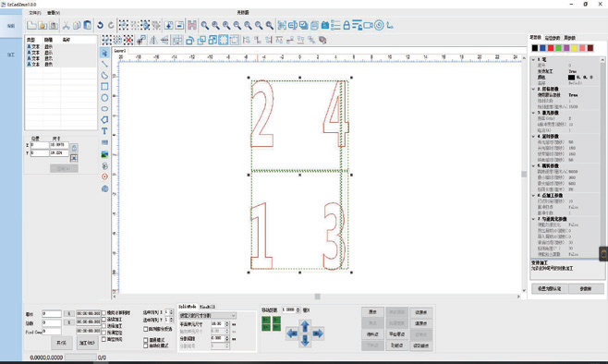Click the process button beside the start button

pos(87,343)
